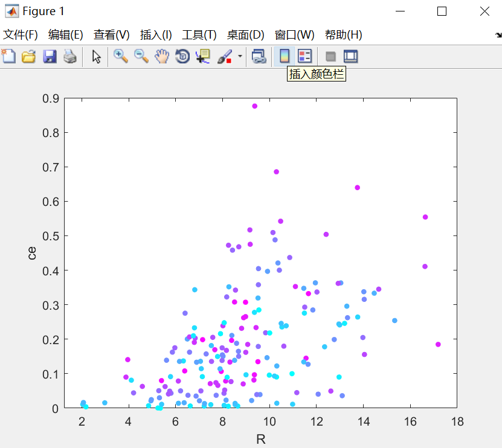Open the 工具(T) menu
Image resolution: width=502 pixels, height=448 pixels.
[199, 34]
